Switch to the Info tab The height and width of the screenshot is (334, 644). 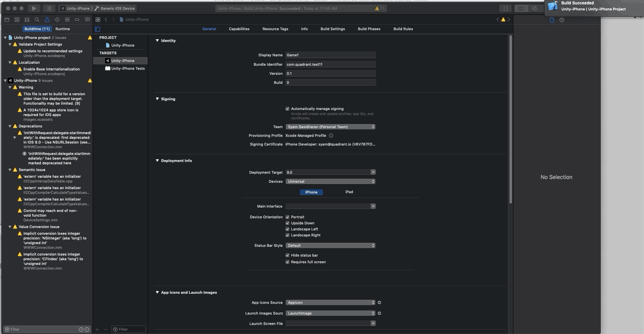[x=304, y=29]
